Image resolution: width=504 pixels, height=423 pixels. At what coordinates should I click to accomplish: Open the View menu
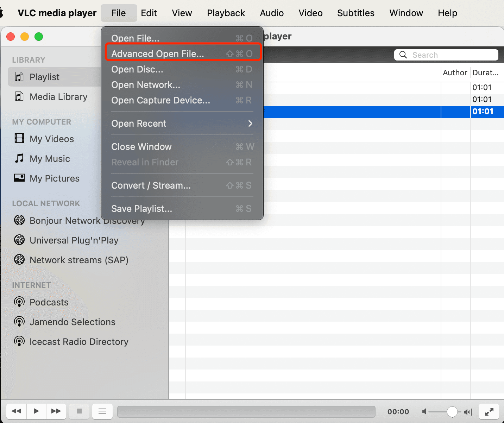coord(182,13)
